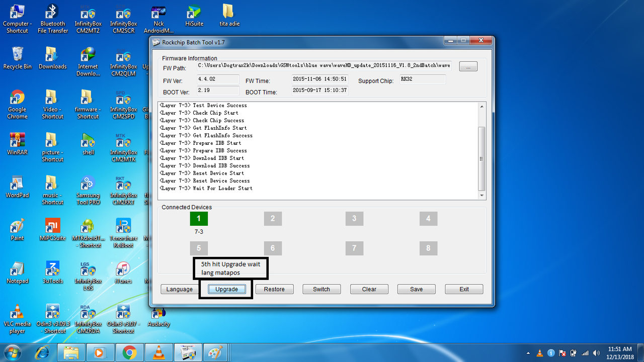Select device slot 8
This screenshot has width=644, height=362.
click(428, 248)
